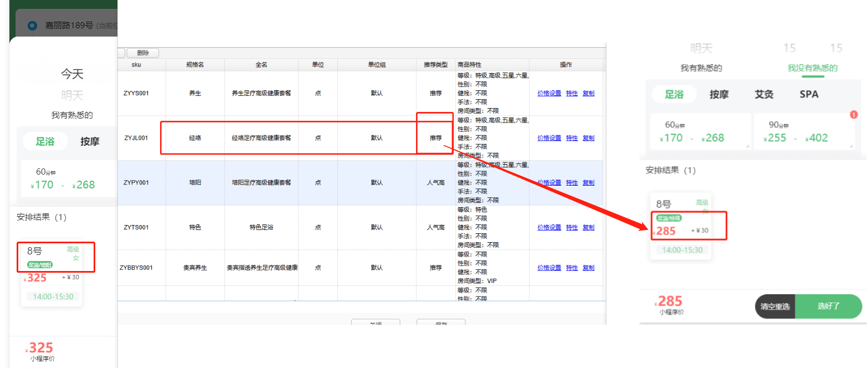Tap the 14:00-15:30 time slot under ¥285
The image size is (868, 368).
[682, 250]
